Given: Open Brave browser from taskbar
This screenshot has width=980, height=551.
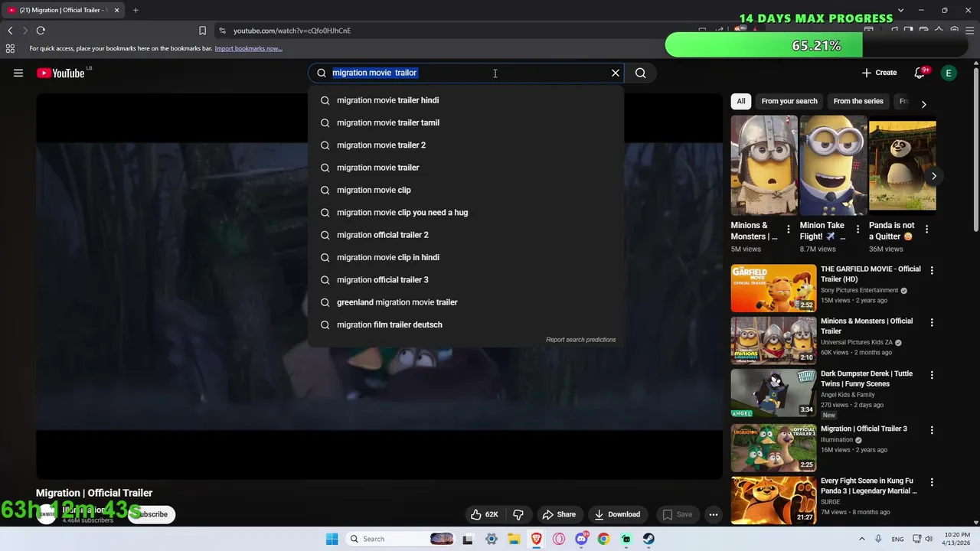Looking at the screenshot, I should pyautogui.click(x=537, y=539).
